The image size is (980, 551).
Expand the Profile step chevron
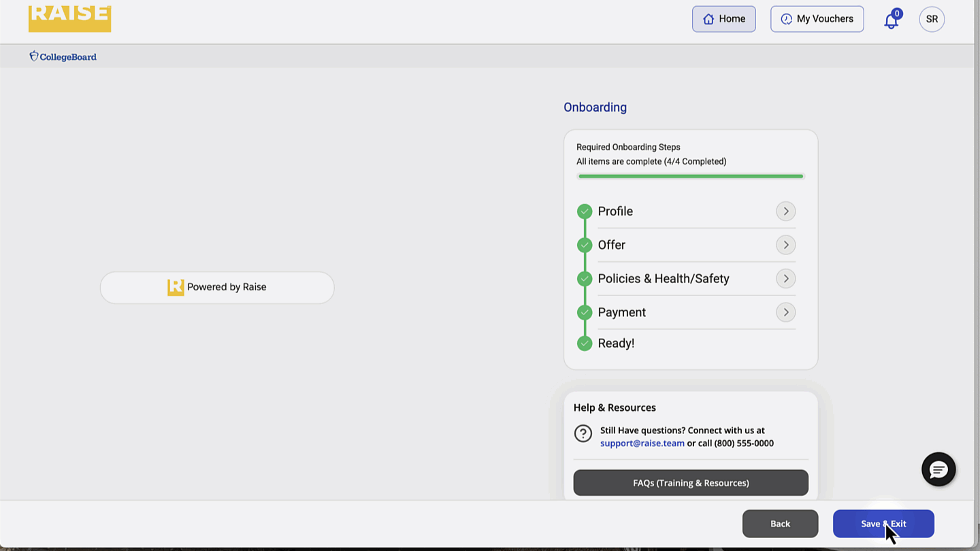pyautogui.click(x=785, y=212)
